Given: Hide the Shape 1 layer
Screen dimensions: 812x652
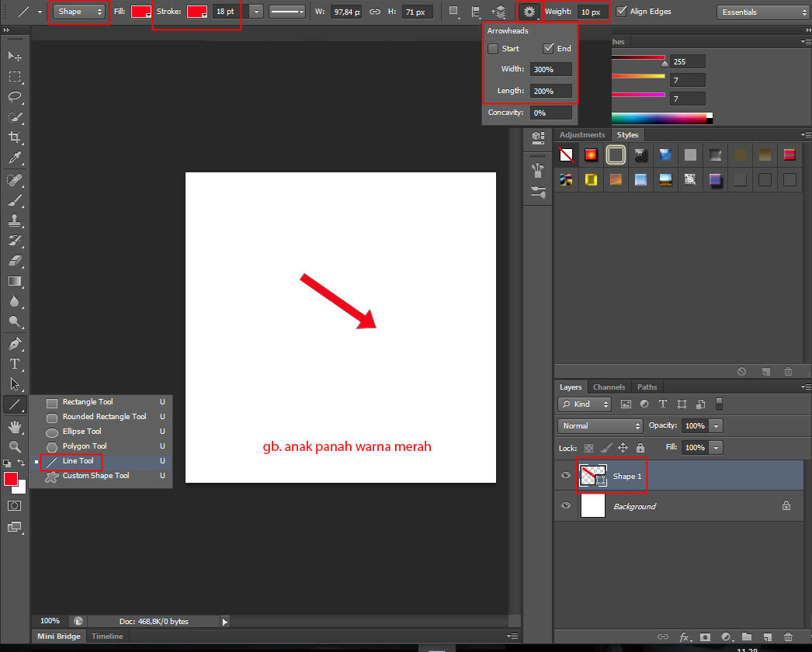Looking at the screenshot, I should (x=566, y=476).
